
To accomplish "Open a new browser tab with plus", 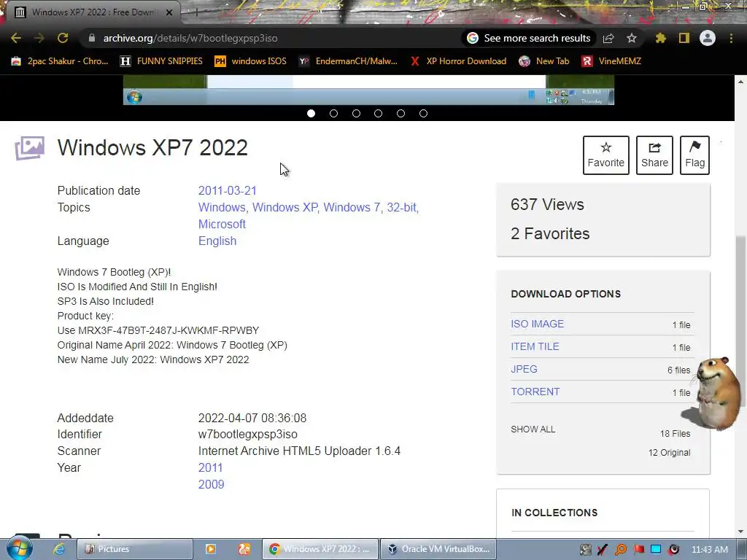I will (196, 12).
